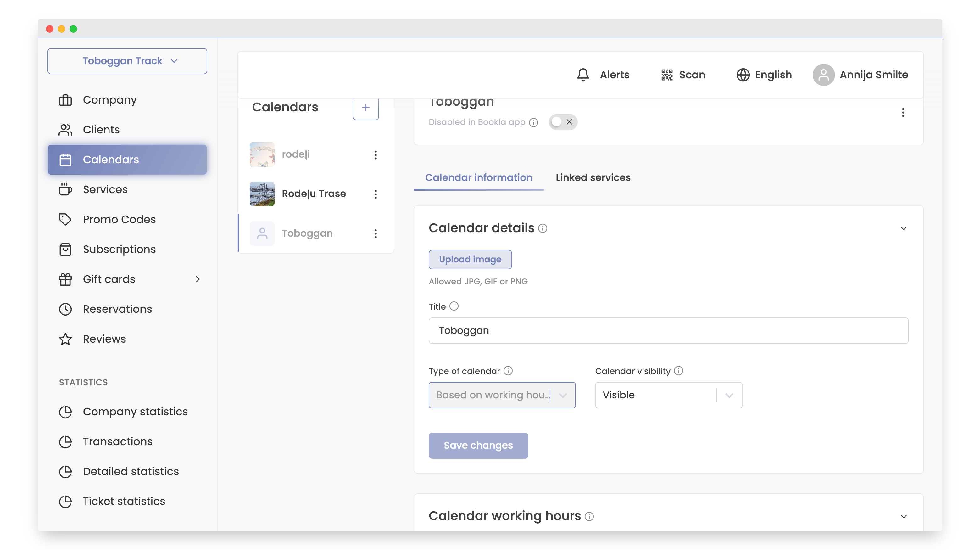The width and height of the screenshot is (980, 550).
Task: Click the Alerts bell icon
Action: coord(583,75)
